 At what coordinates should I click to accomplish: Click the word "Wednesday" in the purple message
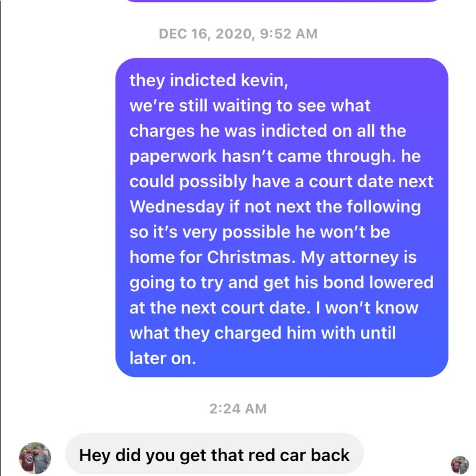tap(177, 207)
